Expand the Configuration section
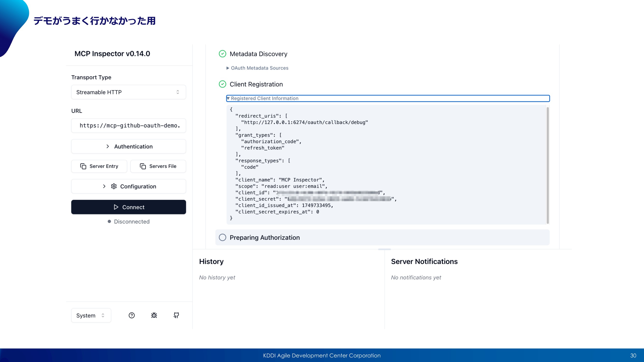 pyautogui.click(x=128, y=186)
